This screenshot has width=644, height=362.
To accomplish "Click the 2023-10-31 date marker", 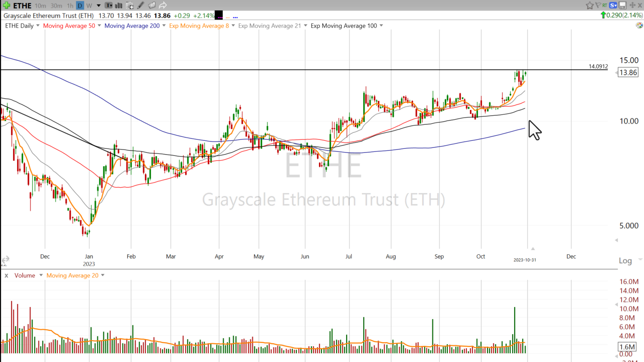I will pos(525,260).
